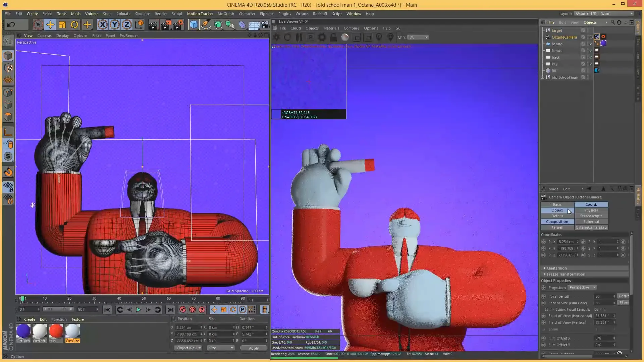
Task: Toggle Focal Length animation radio dot
Action: tap(543, 296)
